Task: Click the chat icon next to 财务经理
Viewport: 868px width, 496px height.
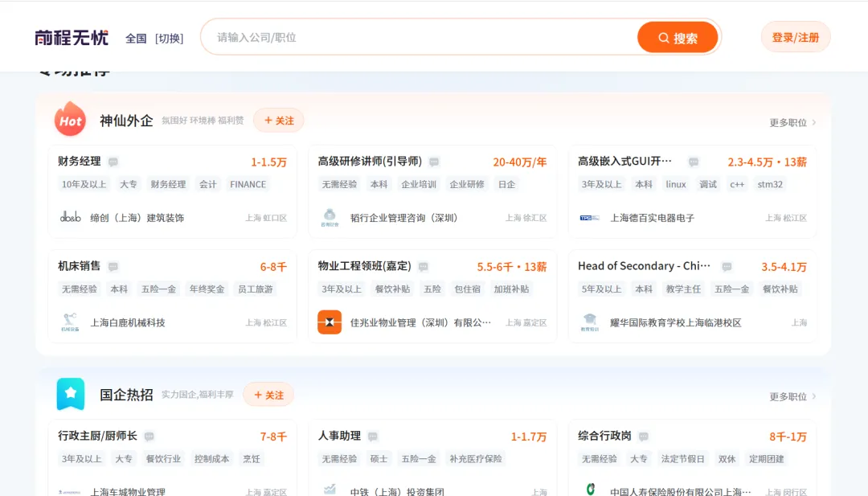Action: tap(113, 162)
